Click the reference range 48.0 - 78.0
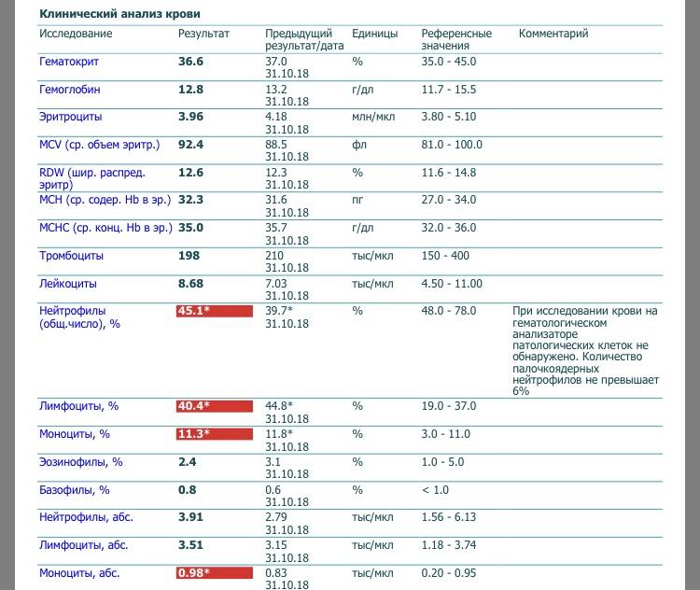This screenshot has height=590, width=700. pyautogui.click(x=449, y=311)
